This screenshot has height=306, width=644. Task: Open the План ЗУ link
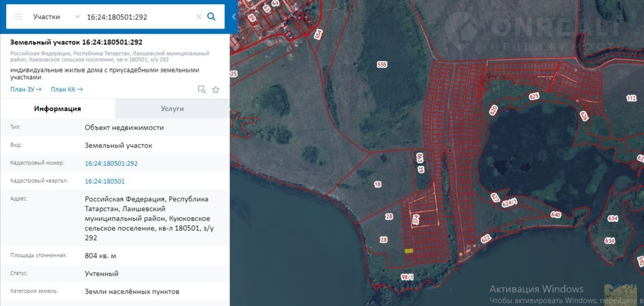(x=26, y=89)
